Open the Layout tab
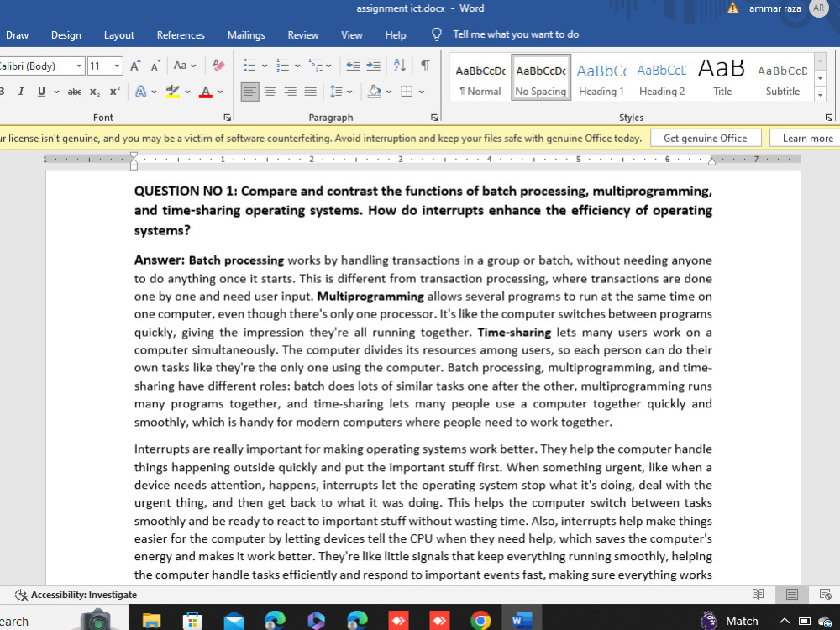The width and height of the screenshot is (840, 630). pos(119,35)
